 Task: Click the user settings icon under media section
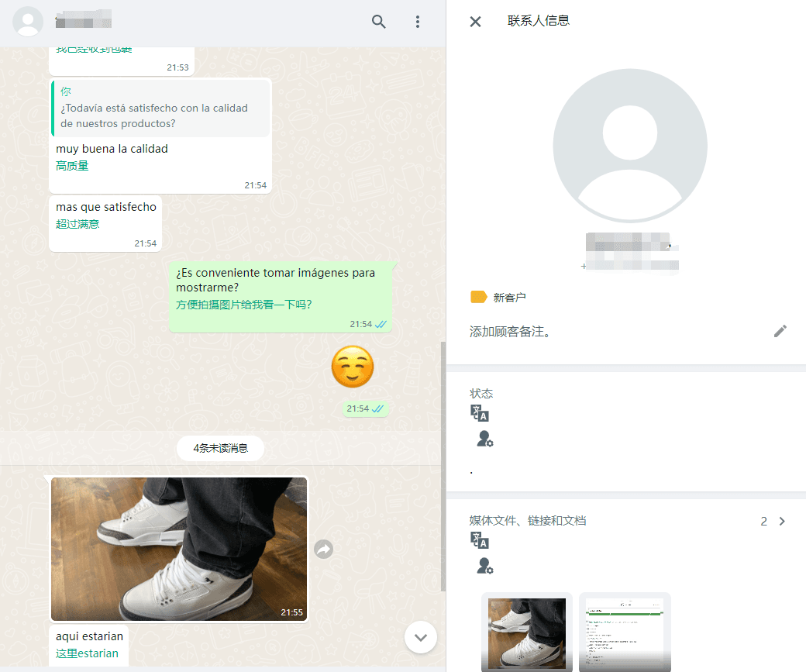(485, 567)
